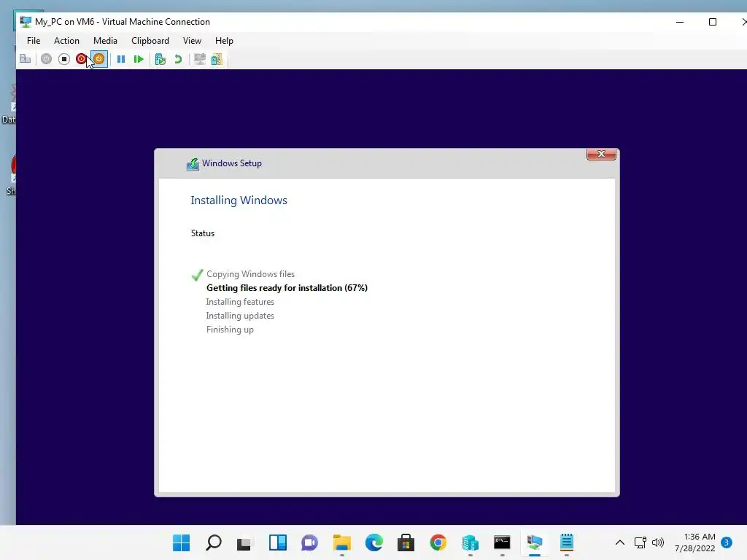Click the 'Finishing up' step
This screenshot has width=747, height=560.
[230, 330]
